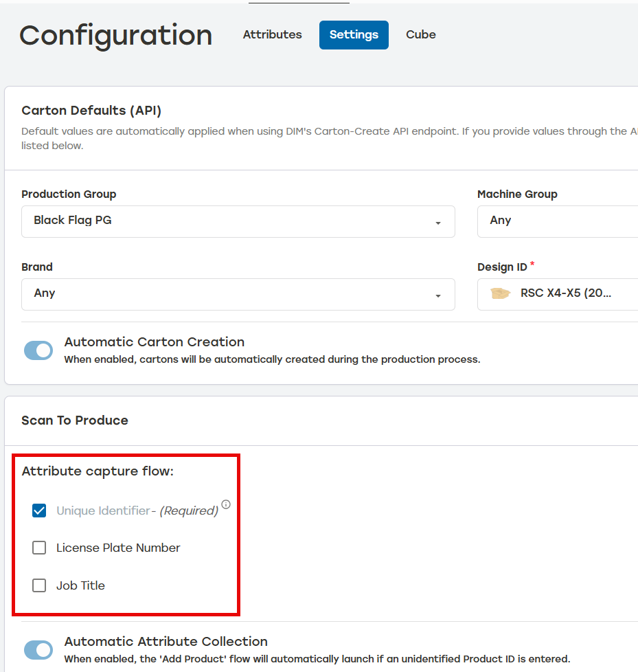Open the Design ID dropdown
The height and width of the screenshot is (672, 638).
[558, 294]
